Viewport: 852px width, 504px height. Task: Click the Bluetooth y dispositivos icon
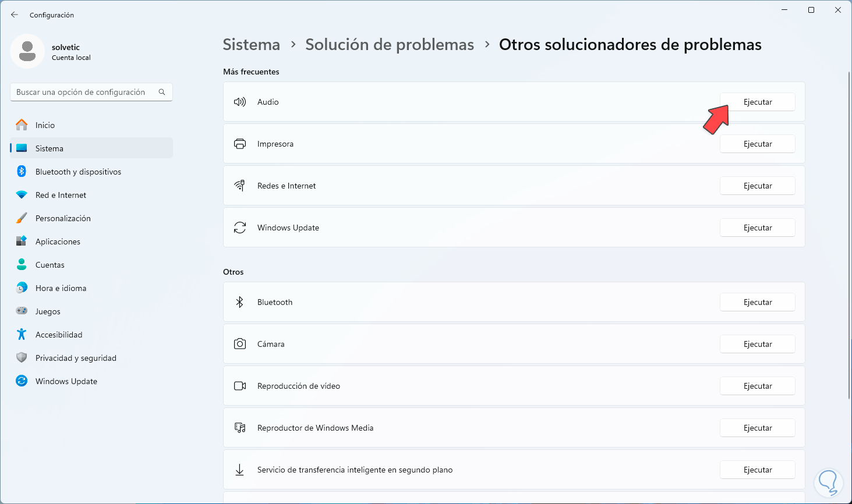[22, 172]
